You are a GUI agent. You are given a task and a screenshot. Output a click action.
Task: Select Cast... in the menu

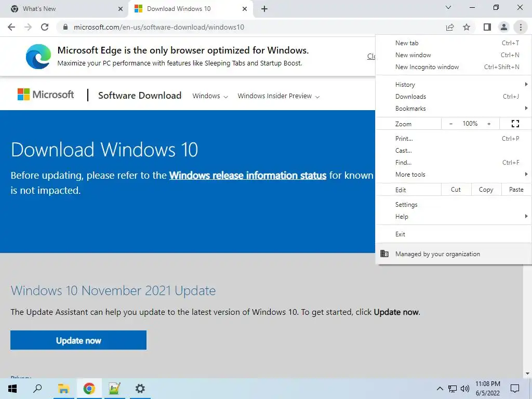tap(454, 150)
